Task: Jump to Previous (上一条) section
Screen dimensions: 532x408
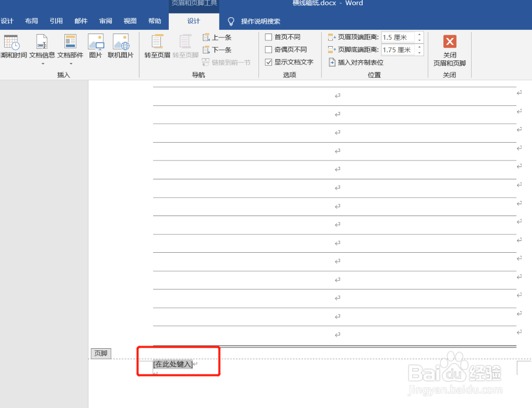Action: pyautogui.click(x=217, y=37)
